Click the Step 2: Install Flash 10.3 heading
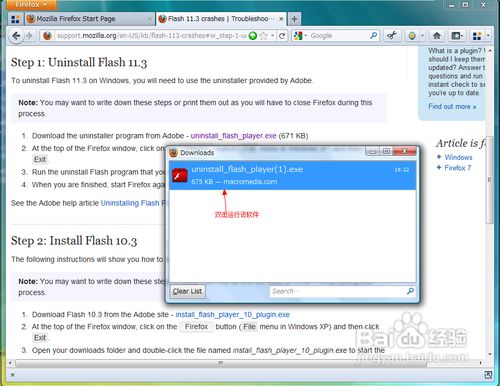 74,241
